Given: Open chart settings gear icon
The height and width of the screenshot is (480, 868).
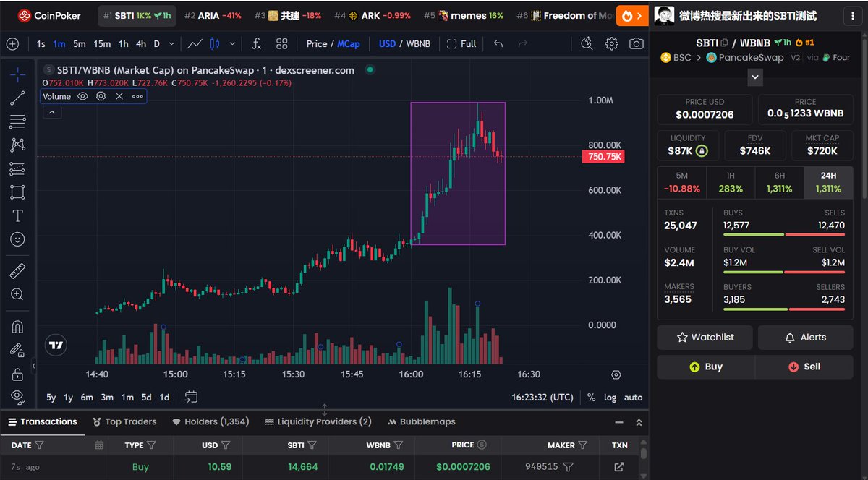Looking at the screenshot, I should [612, 43].
